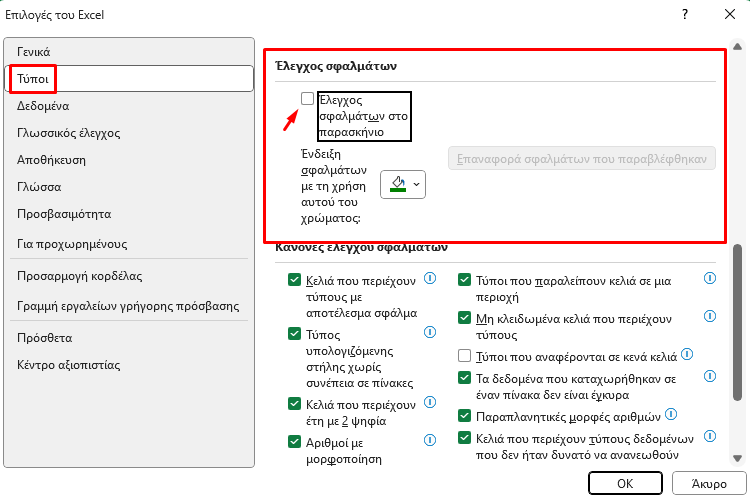Open the Κέντρο αξιοπιστίας category
Viewport: 750px width, 500px height.
(129, 365)
